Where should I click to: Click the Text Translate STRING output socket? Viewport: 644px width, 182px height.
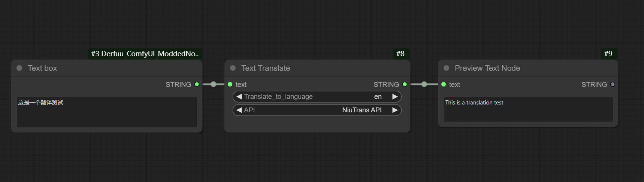click(x=405, y=84)
